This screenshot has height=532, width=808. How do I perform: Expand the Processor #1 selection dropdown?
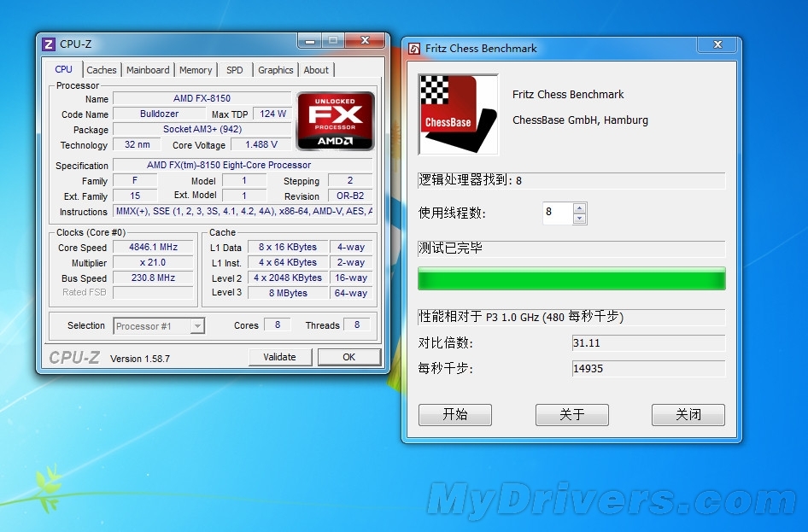[x=197, y=326]
